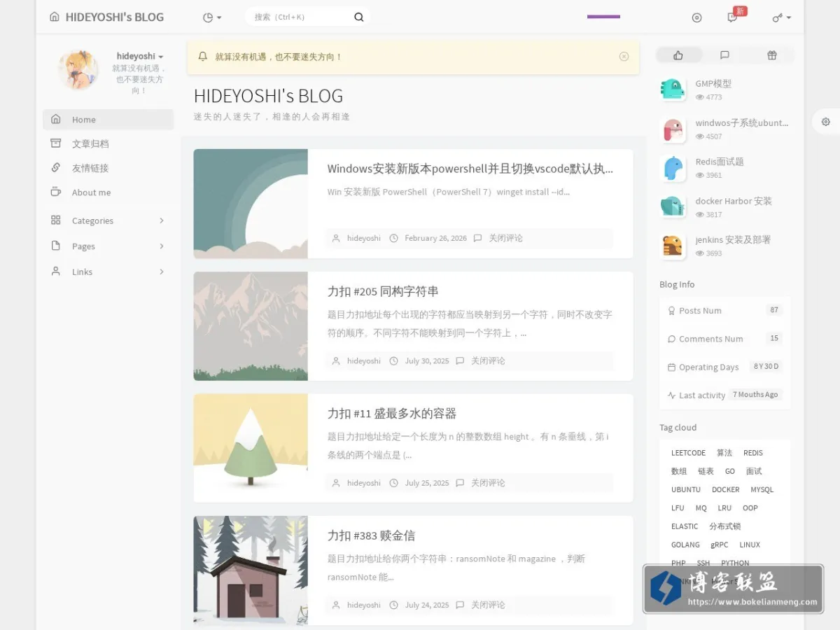Screen dimensions: 840x630
Task: Select Home in the sidebar
Action: pos(108,120)
